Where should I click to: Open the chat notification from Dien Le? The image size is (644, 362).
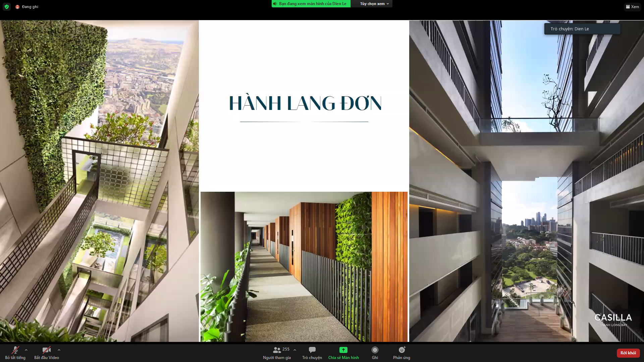tap(582, 29)
